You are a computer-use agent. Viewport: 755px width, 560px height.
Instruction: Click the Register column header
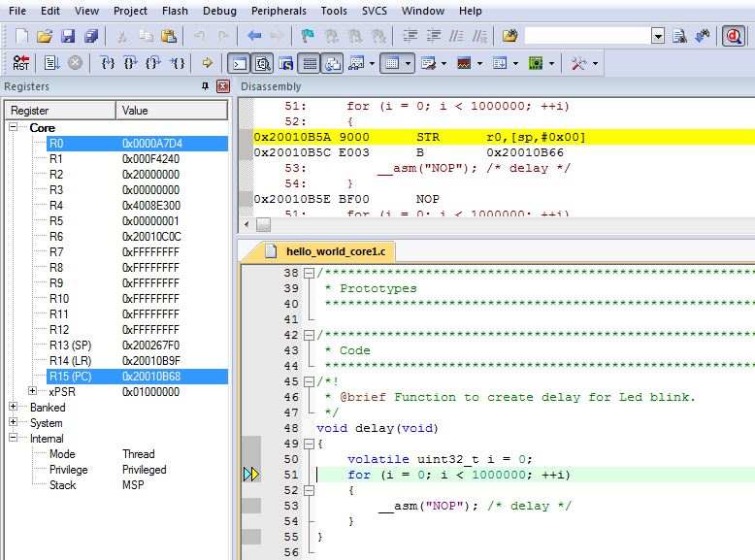[x=58, y=111]
